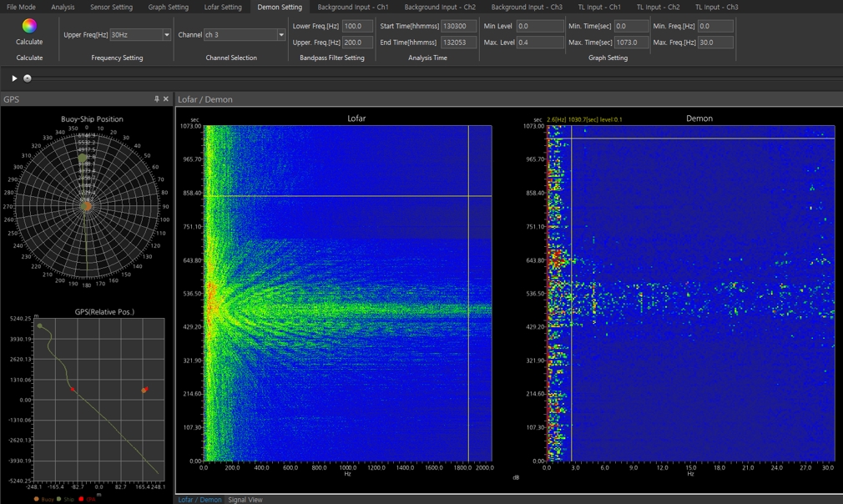Open the TL Input - Ch3 tab

(x=717, y=7)
